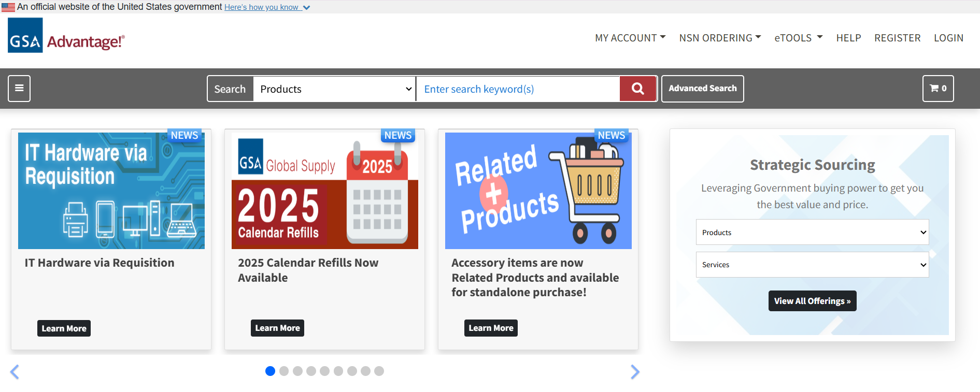Viewport: 980px width, 392px height.
Task: Click the Advanced Search button
Action: [702, 89]
